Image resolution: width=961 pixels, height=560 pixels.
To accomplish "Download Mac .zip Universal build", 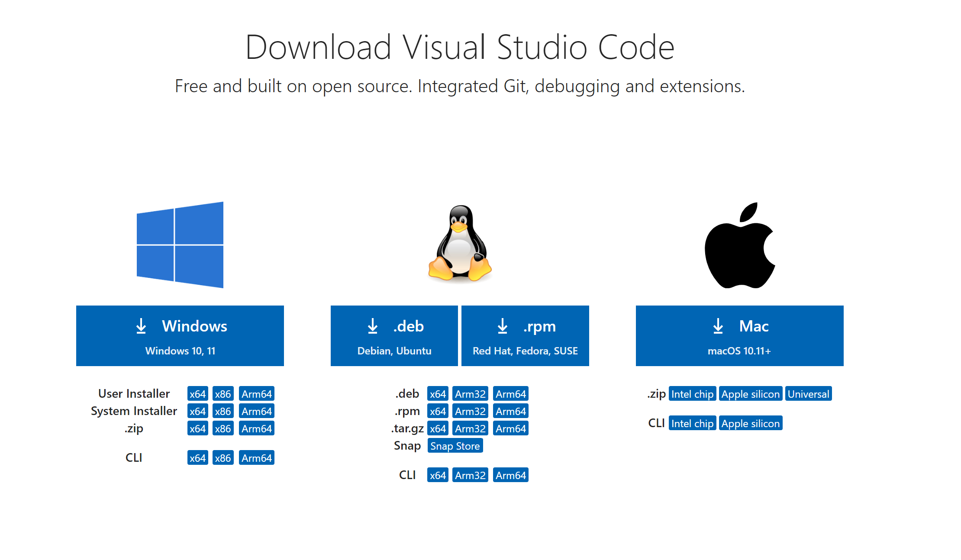I will tap(808, 394).
